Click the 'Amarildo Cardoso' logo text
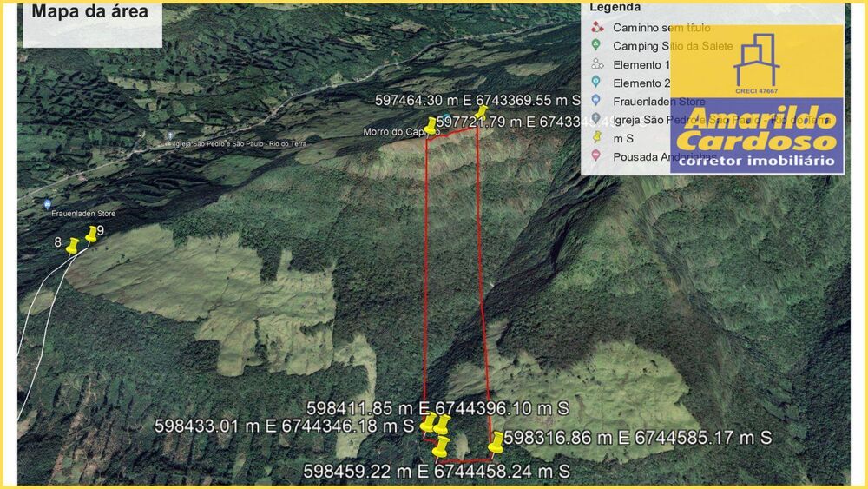The width and height of the screenshot is (868, 489). [757, 130]
